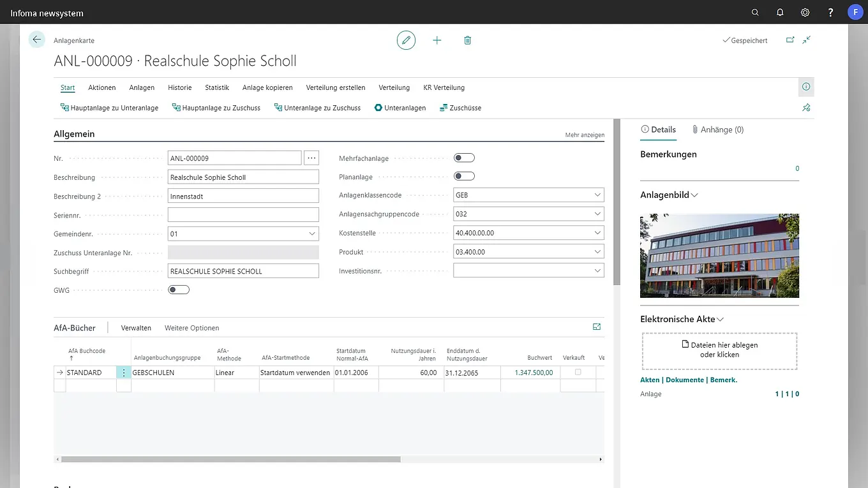
Task: Toggle the Mehrfachanlage switch
Action: [464, 158]
